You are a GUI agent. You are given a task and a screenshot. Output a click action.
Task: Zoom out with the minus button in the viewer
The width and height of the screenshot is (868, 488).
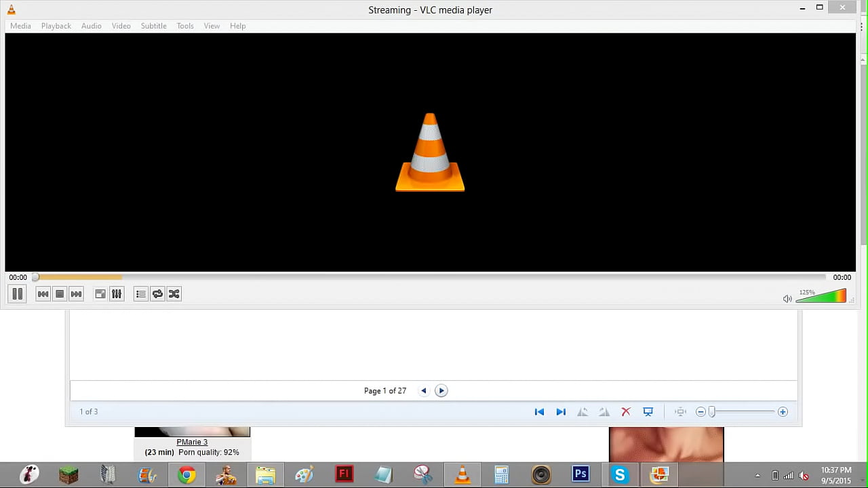pyautogui.click(x=701, y=411)
